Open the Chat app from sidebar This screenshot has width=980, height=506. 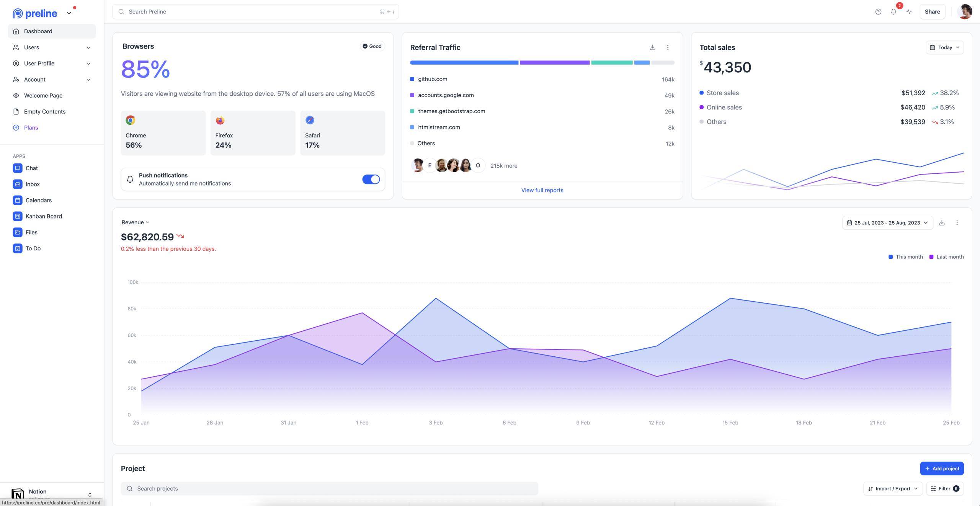pos(32,168)
